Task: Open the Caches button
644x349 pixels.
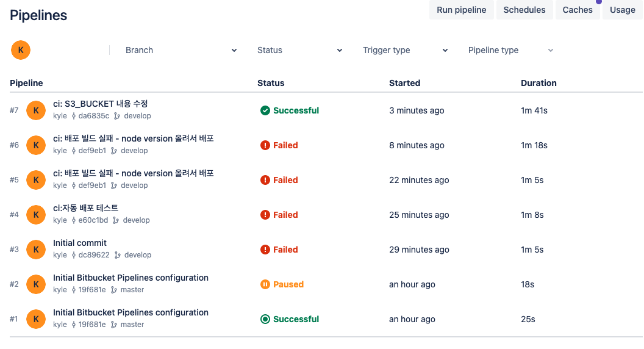Action: 578,10
